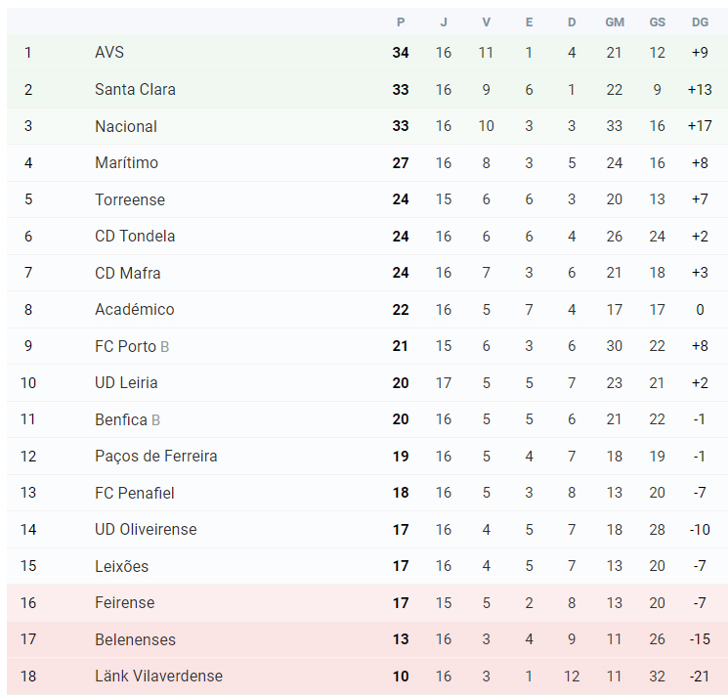Image resolution: width=728 pixels, height=700 pixels.
Task: Select FC Porto B team
Action: pos(132,346)
